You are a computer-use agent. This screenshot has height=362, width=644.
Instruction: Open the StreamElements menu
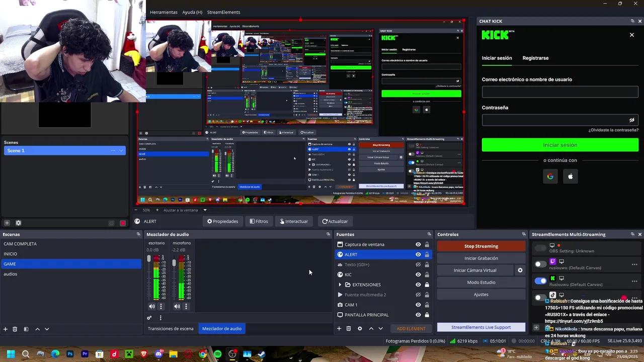coord(223,12)
